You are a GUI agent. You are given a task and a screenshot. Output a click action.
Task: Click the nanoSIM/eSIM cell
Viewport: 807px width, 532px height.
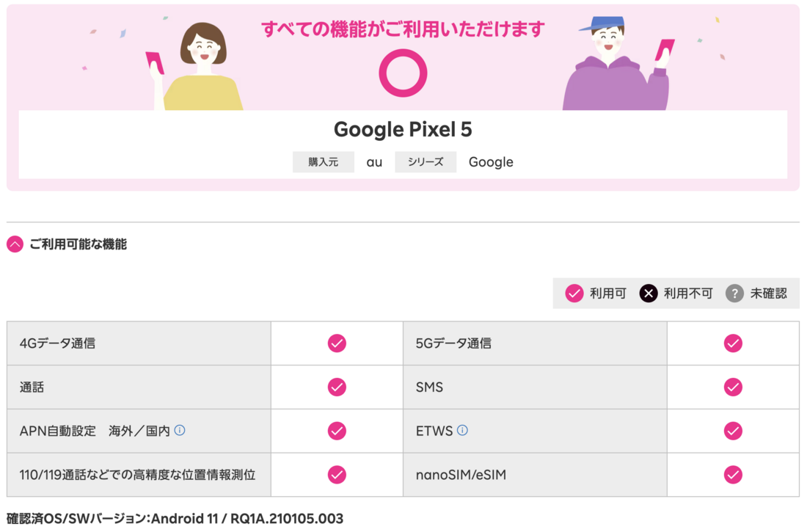[x=536, y=475]
